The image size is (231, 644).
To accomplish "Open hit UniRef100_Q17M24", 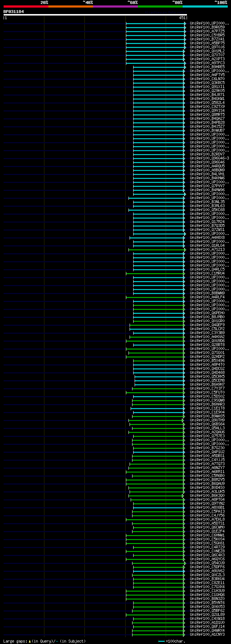I will coord(207,222).
